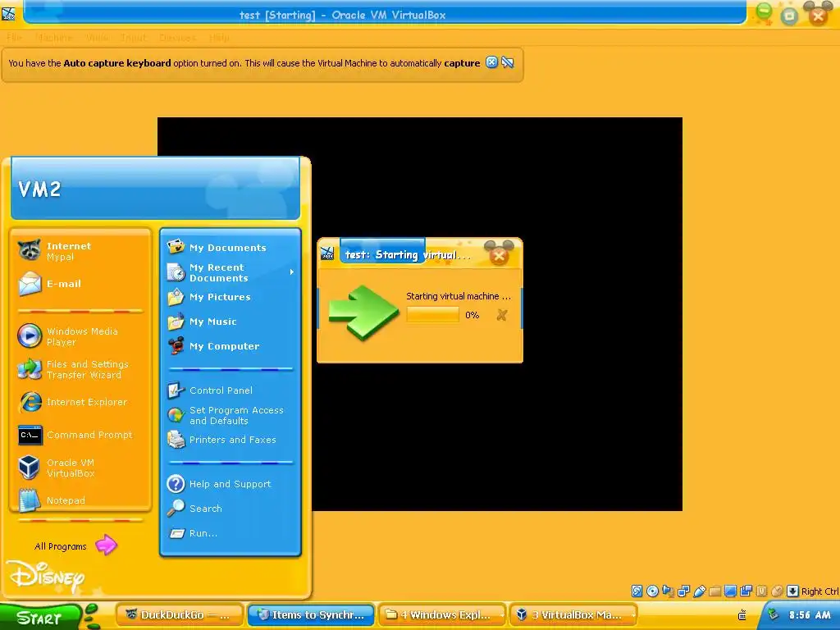Click the Right Ctrl host key label
This screenshot has height=630, width=840.
(819, 591)
